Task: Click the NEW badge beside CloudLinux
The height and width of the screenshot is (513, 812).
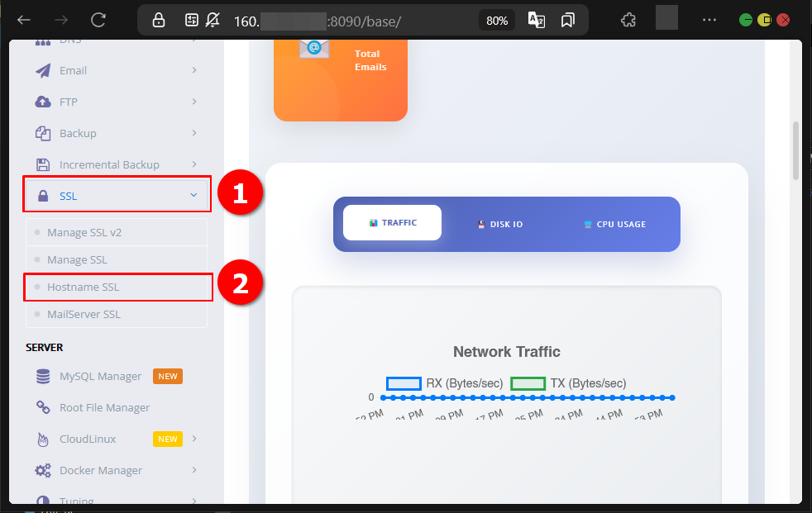Action: click(x=168, y=439)
